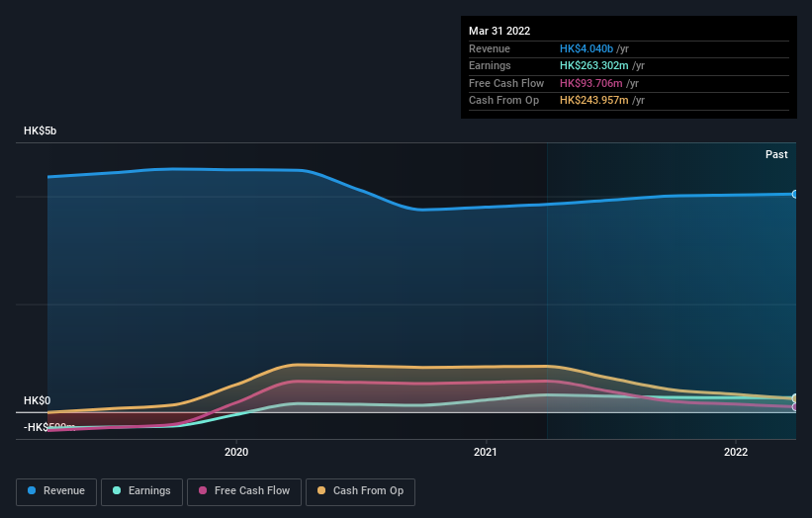Select the Cash From Op endpoint marker
The image size is (812, 518).
coord(795,398)
